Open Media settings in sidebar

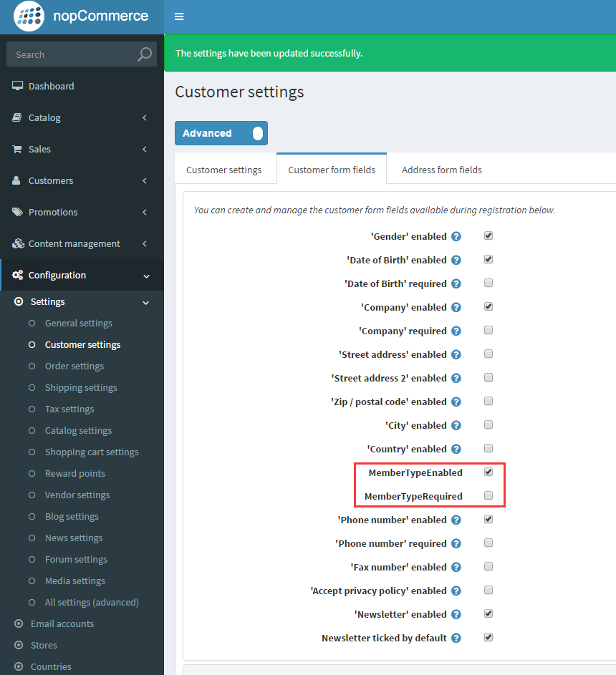click(75, 581)
